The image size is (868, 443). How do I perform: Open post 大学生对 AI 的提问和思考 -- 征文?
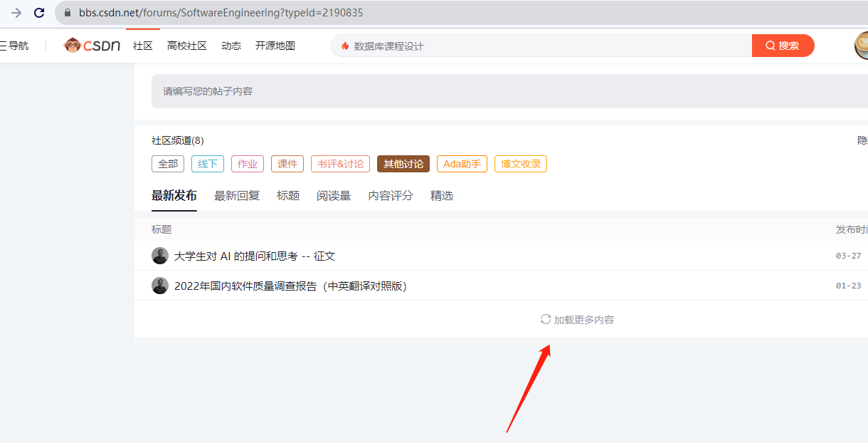[x=255, y=256]
